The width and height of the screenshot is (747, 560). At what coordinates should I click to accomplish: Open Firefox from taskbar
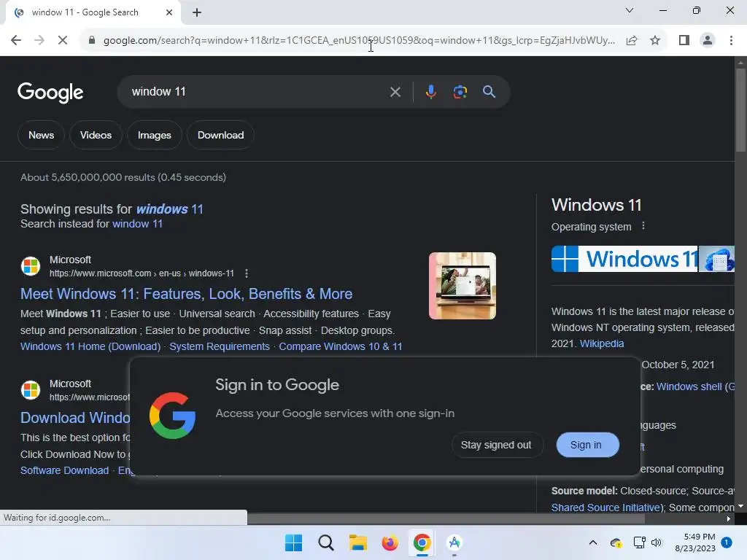(390, 542)
